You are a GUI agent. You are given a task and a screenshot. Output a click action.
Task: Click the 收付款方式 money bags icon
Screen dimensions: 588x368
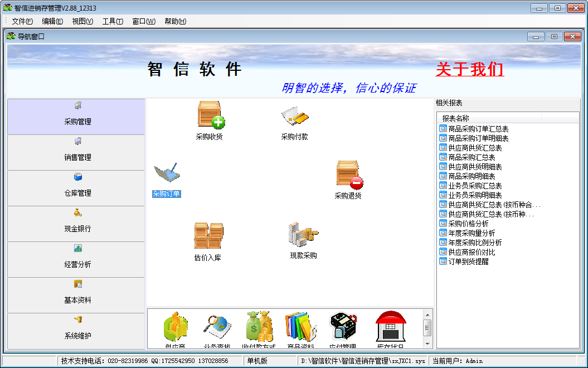pyautogui.click(x=259, y=328)
